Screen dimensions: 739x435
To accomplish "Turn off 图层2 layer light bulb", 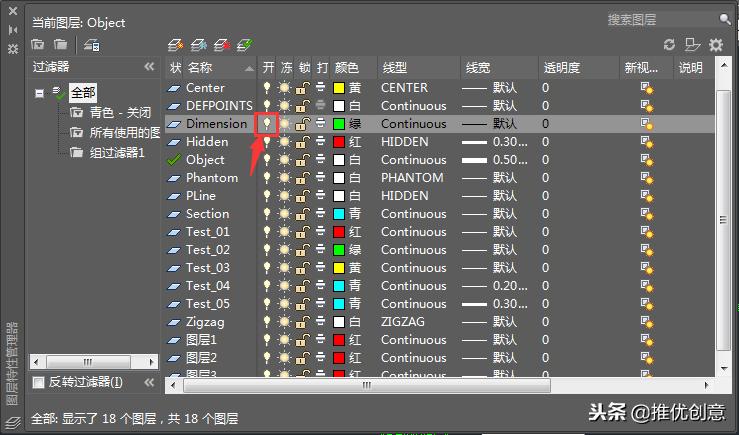I will [x=267, y=358].
